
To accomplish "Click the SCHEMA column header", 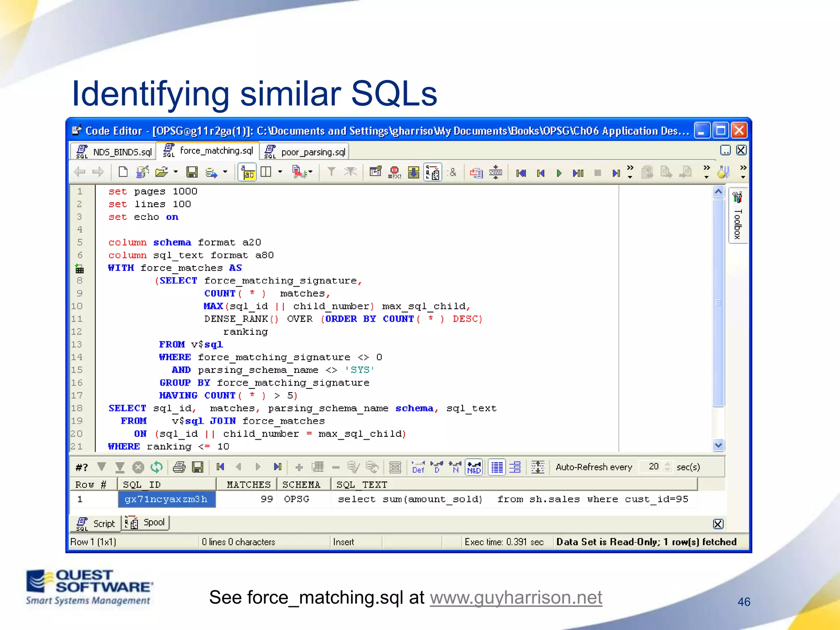I will pyautogui.click(x=304, y=484).
